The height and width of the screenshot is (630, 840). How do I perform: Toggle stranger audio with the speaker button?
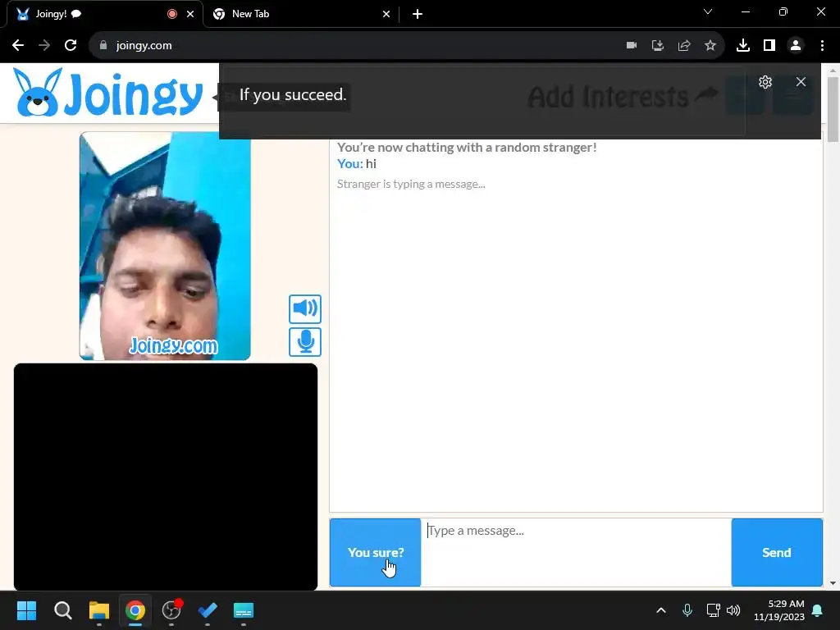305,308
